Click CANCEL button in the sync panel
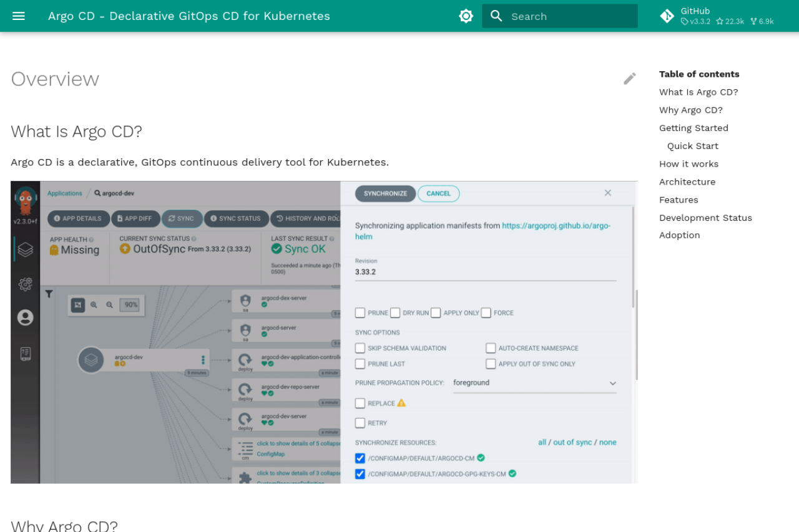The height and width of the screenshot is (532, 799). click(438, 193)
